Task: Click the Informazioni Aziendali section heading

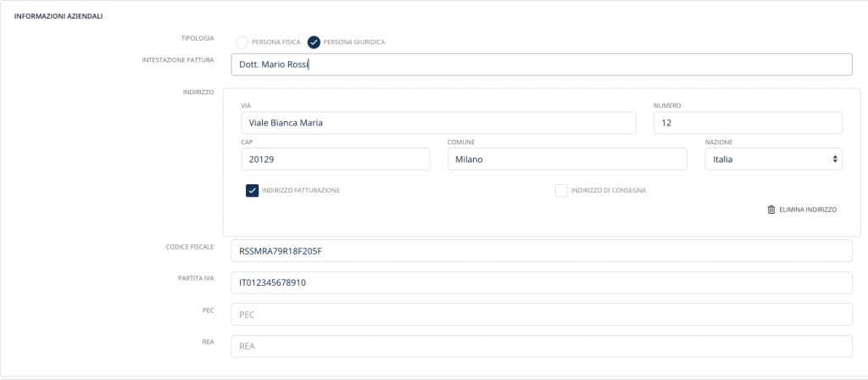Action: (58, 17)
